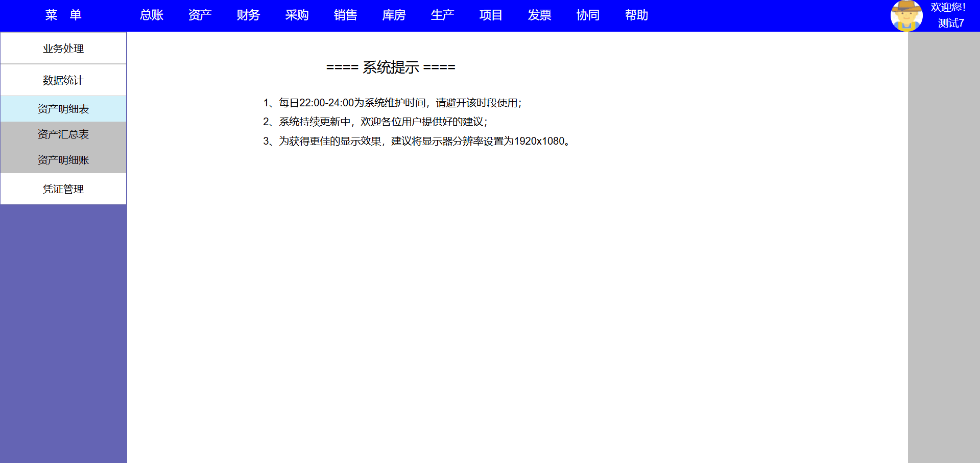Viewport: 980px width, 463px height.
Task: Expand the 业务处理 sidebar section
Action: tap(63, 49)
